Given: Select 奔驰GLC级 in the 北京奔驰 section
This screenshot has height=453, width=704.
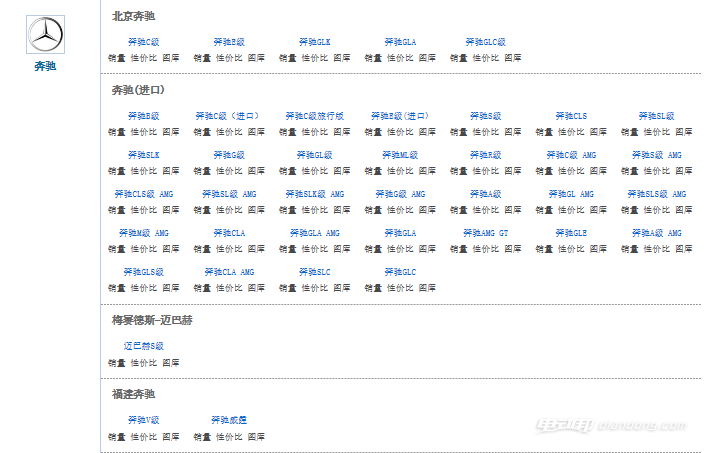Looking at the screenshot, I should click(x=485, y=42).
